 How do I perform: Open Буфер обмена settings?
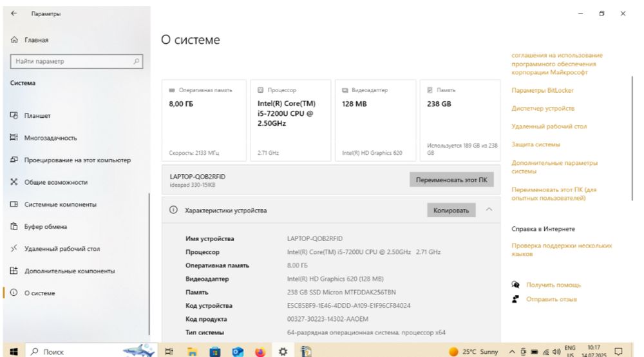[x=39, y=226]
